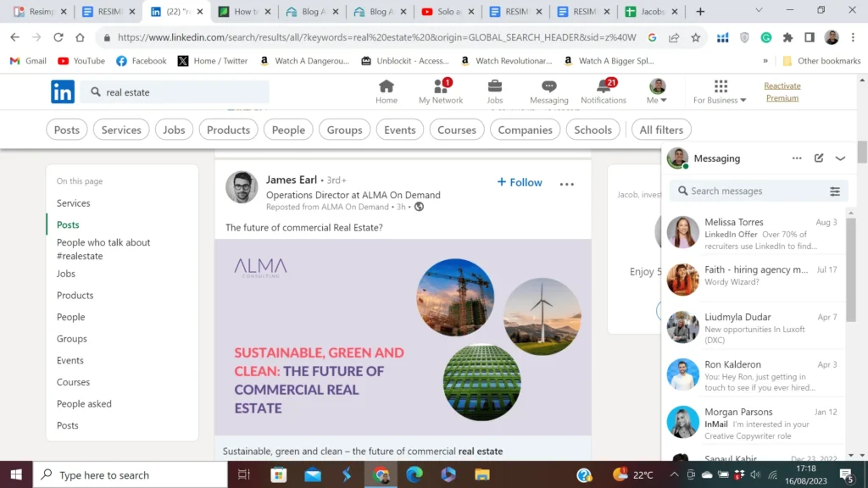Open Notifications bell icon
This screenshot has height=488, width=868.
[604, 91]
